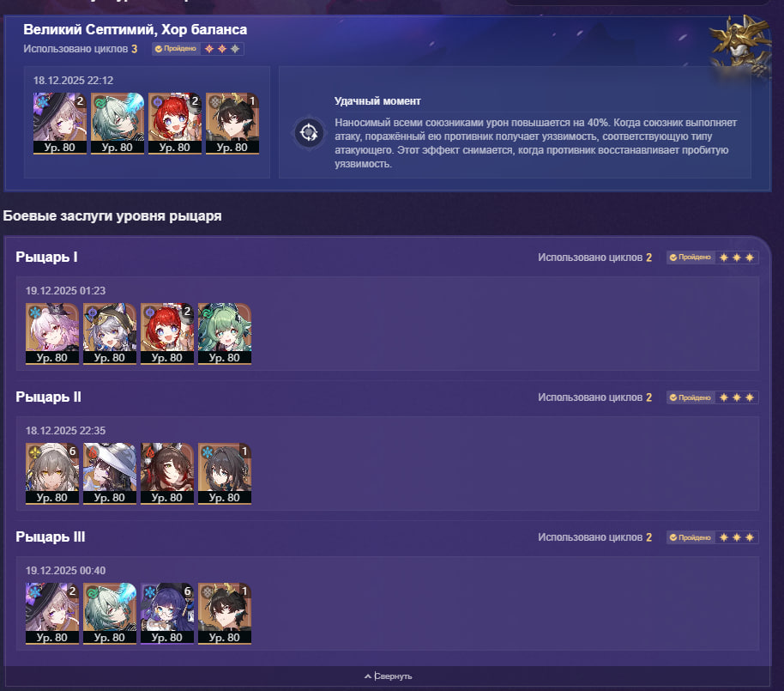Click Пройдено badge for Рыцарь I
The width and height of the screenshot is (784, 691).
pyautogui.click(x=690, y=258)
